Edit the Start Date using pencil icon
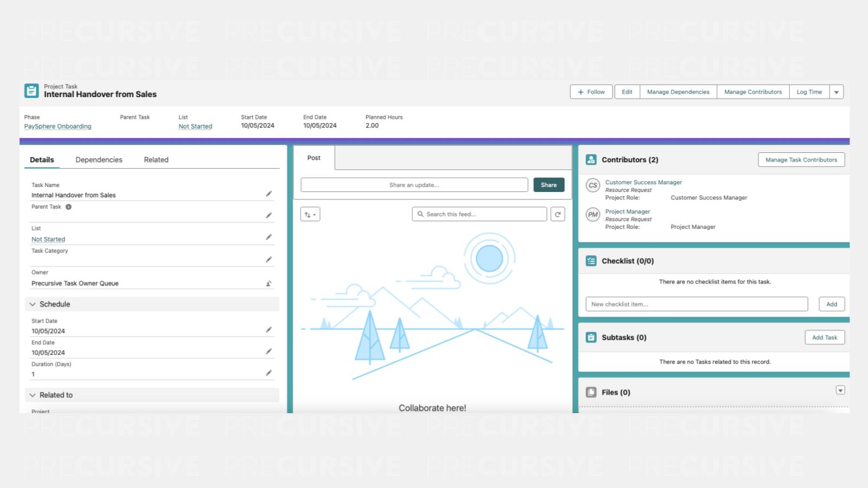Screen dimensions: 868x488 click(x=269, y=330)
